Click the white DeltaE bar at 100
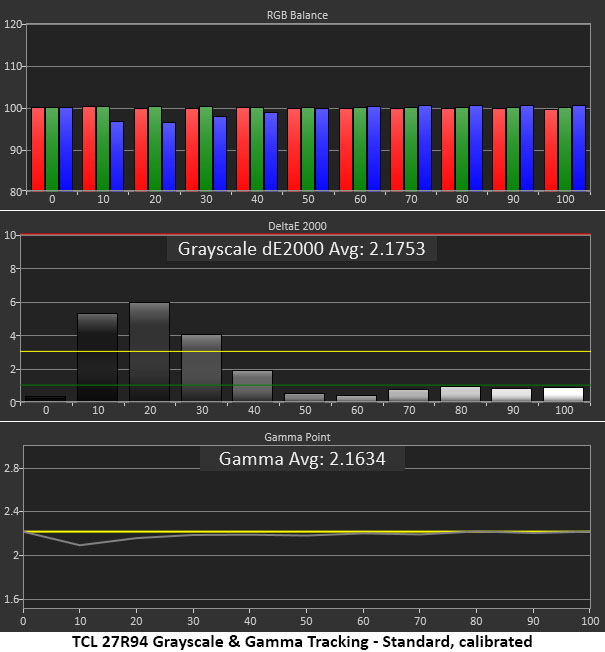Image resolution: width=605 pixels, height=652 pixels. pyautogui.click(x=563, y=394)
